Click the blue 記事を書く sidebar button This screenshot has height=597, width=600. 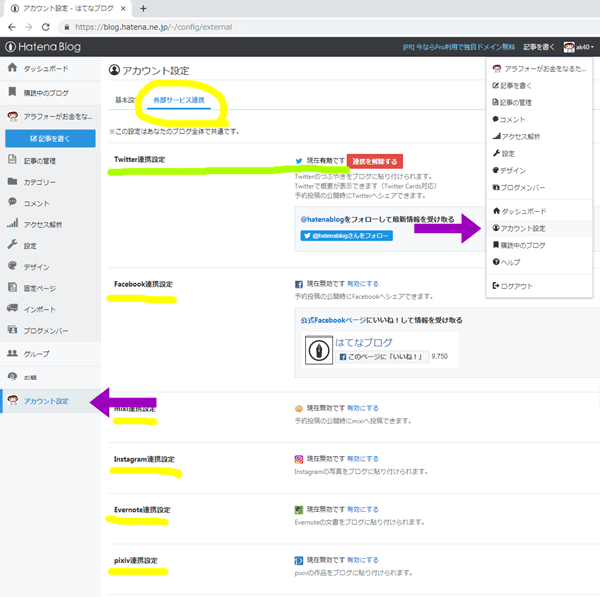pos(51,139)
